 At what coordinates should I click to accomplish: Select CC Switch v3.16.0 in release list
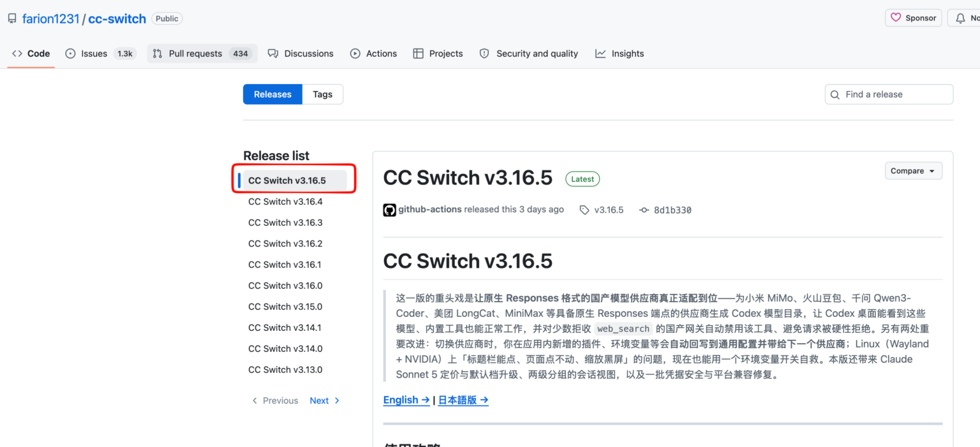(285, 286)
